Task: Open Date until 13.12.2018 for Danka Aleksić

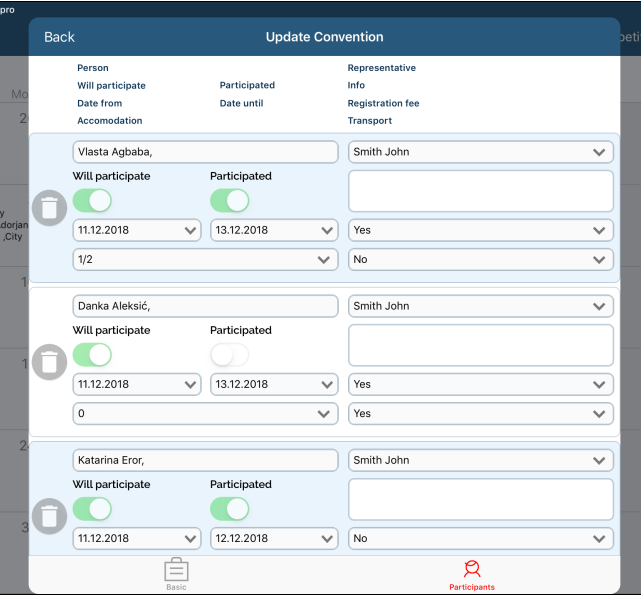Action: point(274,384)
